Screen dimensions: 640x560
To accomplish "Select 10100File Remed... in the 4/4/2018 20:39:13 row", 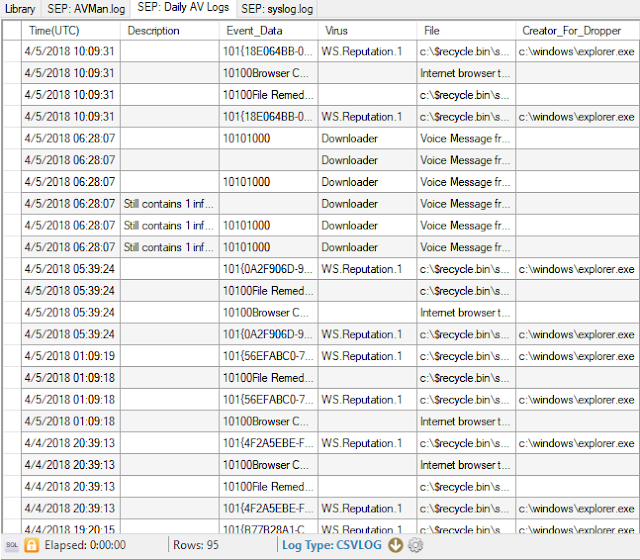I will click(x=268, y=487).
